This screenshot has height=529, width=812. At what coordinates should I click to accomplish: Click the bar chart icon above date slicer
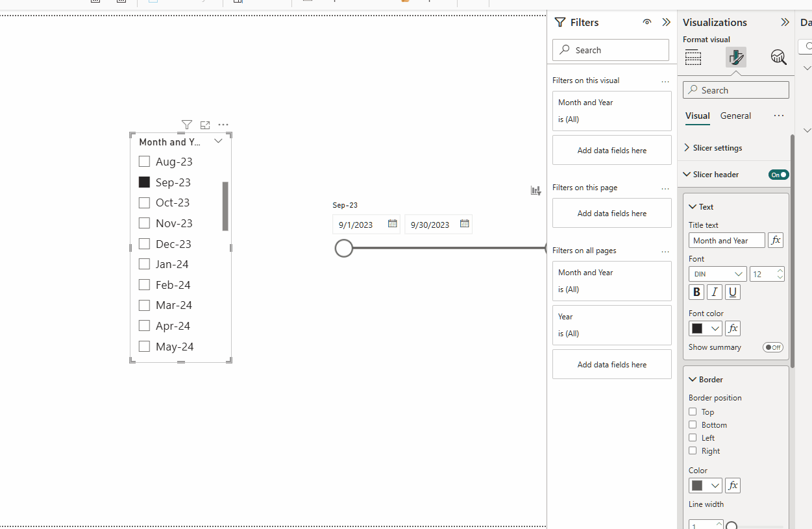(535, 190)
